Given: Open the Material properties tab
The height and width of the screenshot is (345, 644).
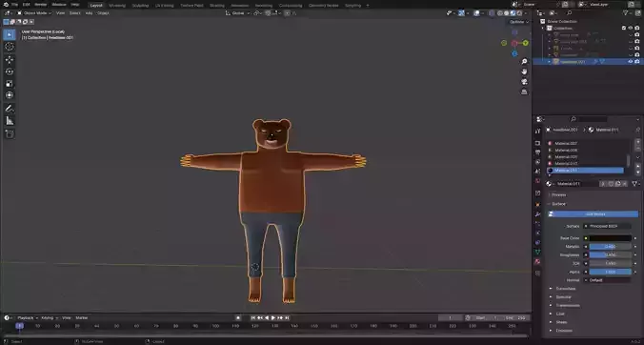Looking at the screenshot, I should click(x=537, y=262).
